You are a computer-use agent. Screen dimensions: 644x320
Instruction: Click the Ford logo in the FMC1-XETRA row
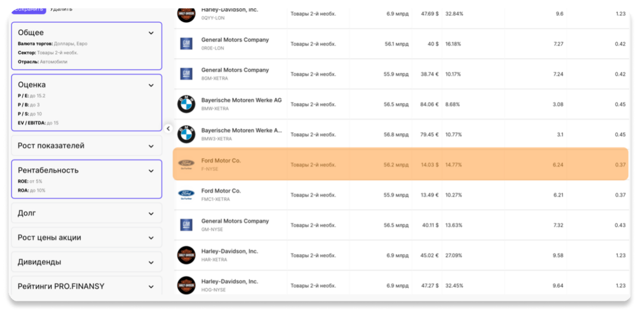click(186, 195)
